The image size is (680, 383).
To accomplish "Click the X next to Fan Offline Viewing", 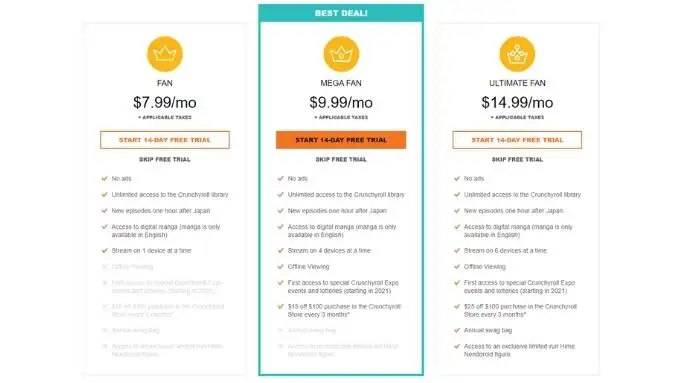I will (105, 266).
